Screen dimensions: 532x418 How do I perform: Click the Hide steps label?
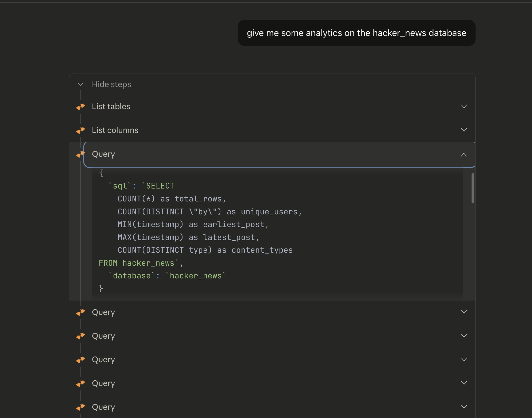111,84
